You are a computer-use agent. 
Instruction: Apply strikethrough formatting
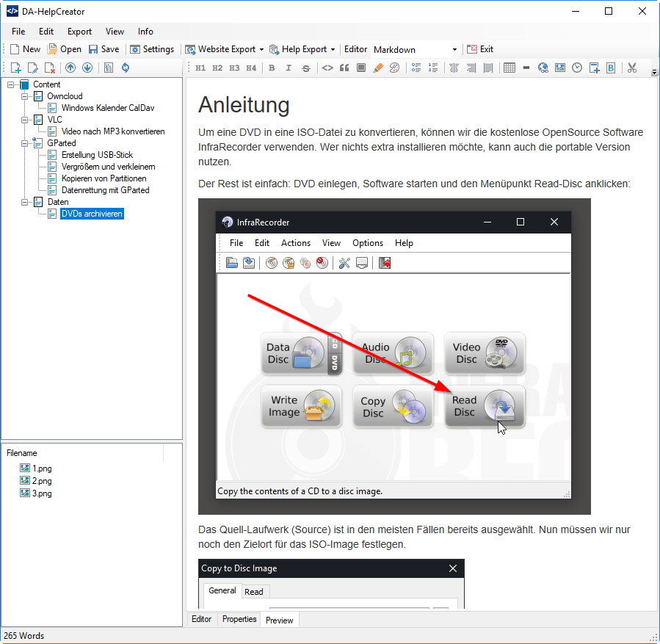pyautogui.click(x=306, y=68)
